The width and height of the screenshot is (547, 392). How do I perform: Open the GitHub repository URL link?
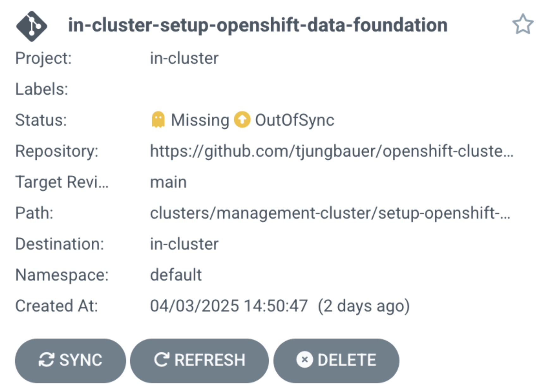(331, 151)
